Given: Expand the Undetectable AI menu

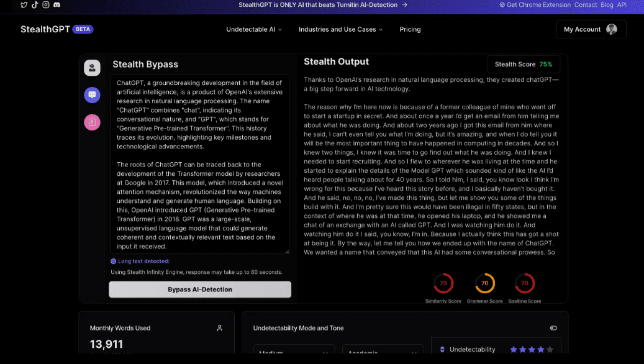Looking at the screenshot, I should [254, 29].
